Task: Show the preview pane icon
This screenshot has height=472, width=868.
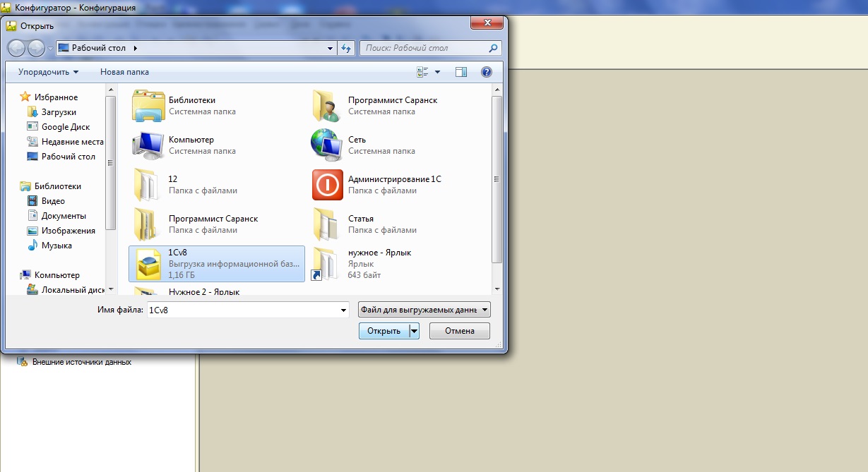Action: pos(461,72)
